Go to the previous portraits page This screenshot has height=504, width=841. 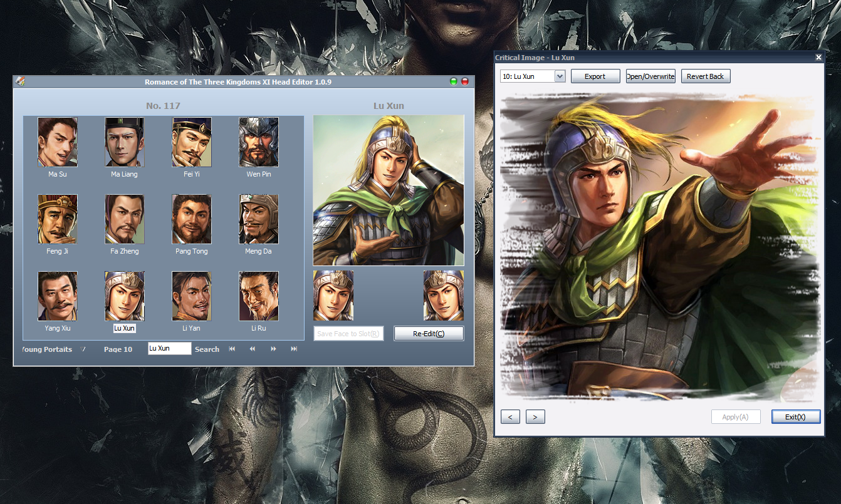pyautogui.click(x=253, y=349)
